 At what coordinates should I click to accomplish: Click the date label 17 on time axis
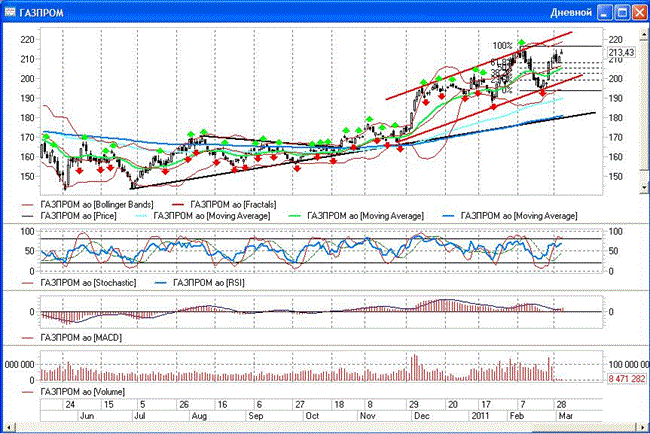486,404
